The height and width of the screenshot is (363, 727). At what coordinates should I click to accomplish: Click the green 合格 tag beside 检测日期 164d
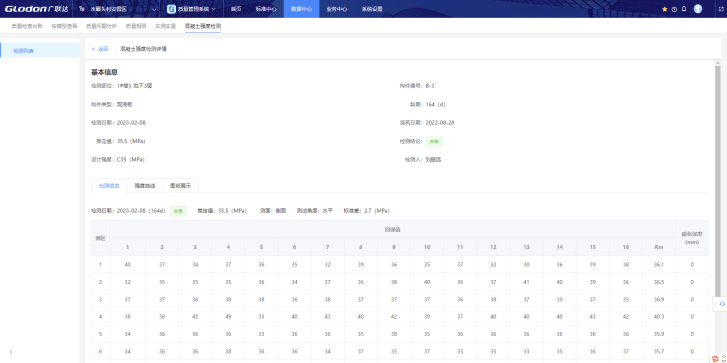point(178,210)
